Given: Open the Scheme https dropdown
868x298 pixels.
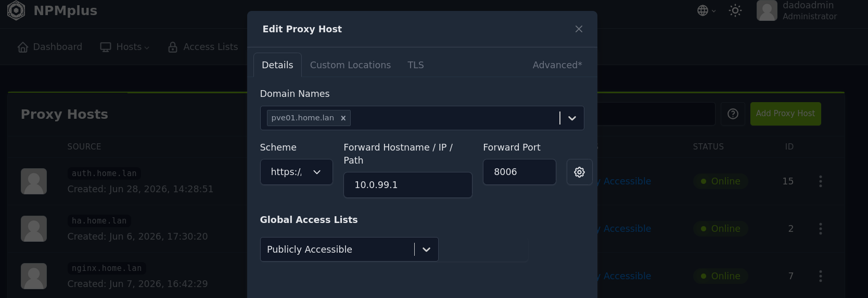Looking at the screenshot, I should coord(296,172).
